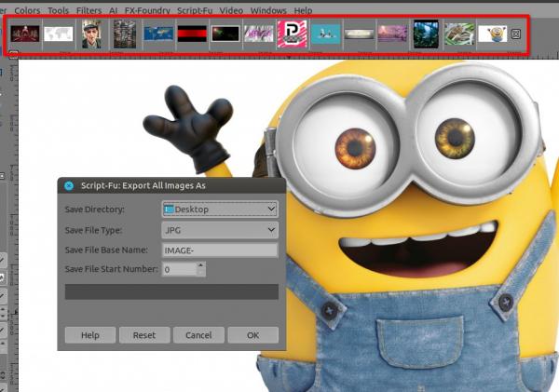Screen dimensions: 559x392
Task: Switch to the minion image tab
Action: (x=492, y=34)
